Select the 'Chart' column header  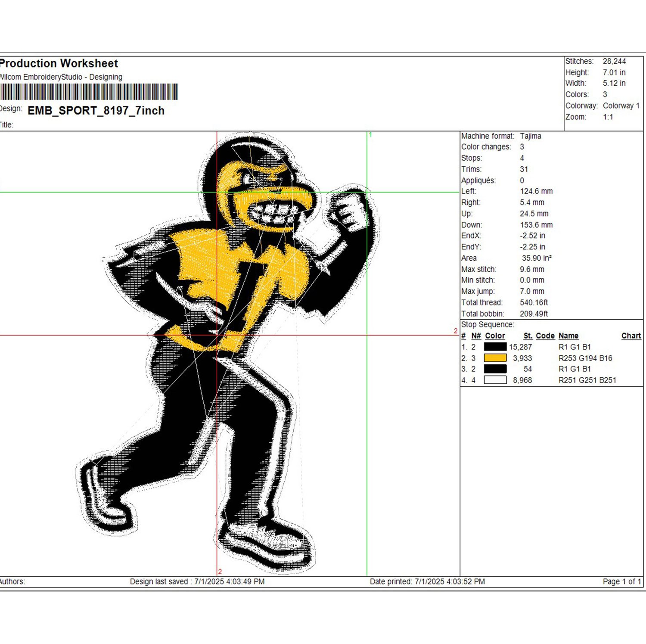coord(631,336)
